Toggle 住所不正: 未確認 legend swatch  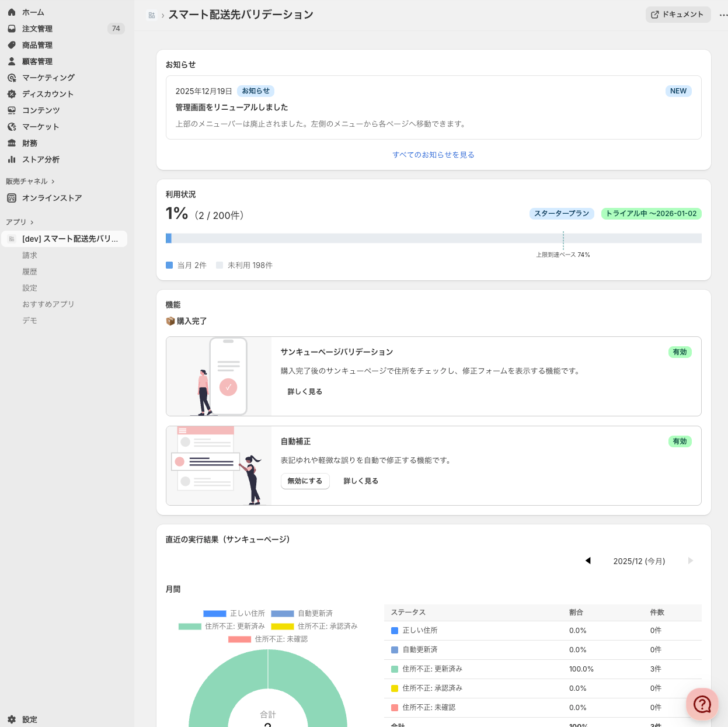tap(240, 639)
